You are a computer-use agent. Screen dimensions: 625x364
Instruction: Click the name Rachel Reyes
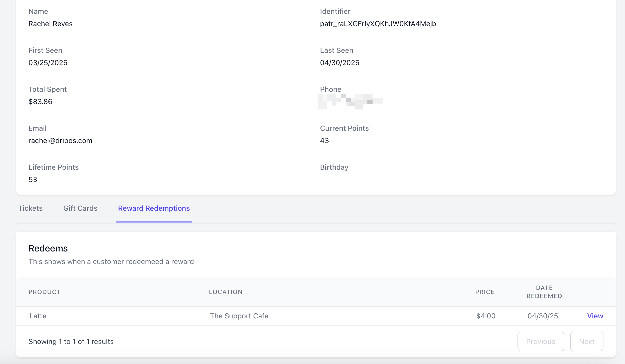pyautogui.click(x=51, y=24)
